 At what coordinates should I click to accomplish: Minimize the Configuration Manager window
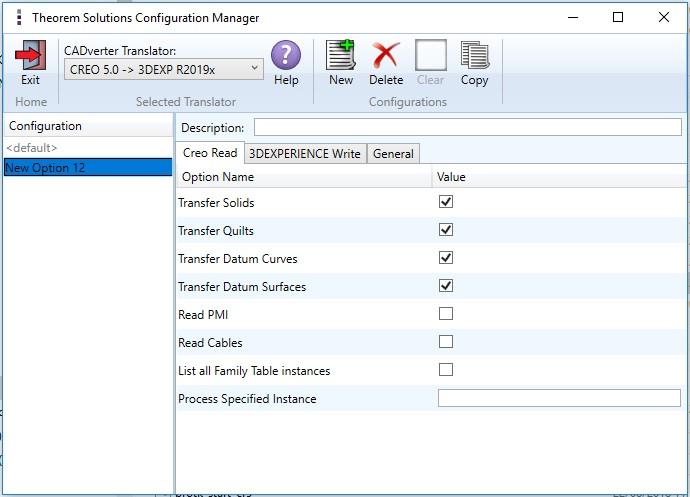point(573,18)
